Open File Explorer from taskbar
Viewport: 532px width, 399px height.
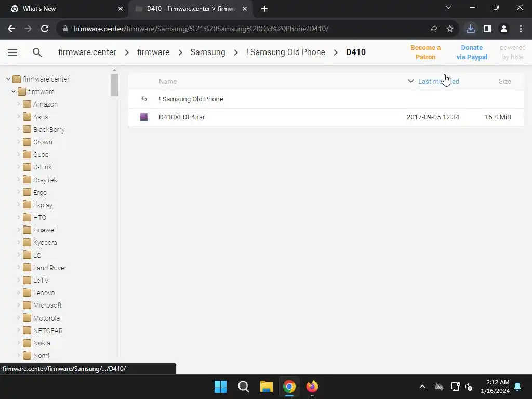tap(267, 387)
